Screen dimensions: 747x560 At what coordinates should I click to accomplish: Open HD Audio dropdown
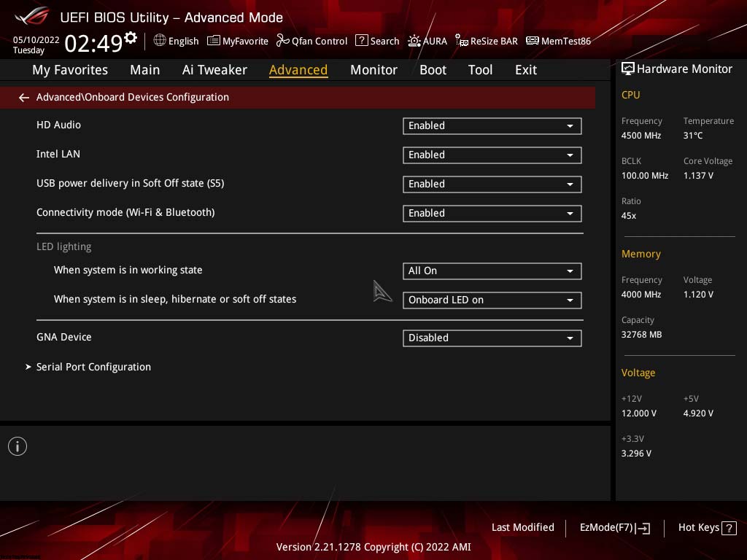[x=492, y=125]
